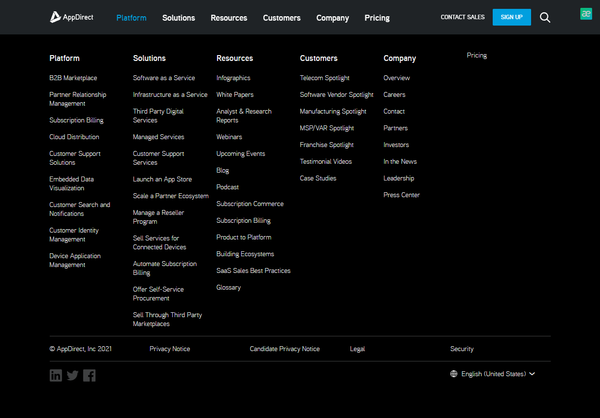Open the Infographics resource link

click(233, 78)
